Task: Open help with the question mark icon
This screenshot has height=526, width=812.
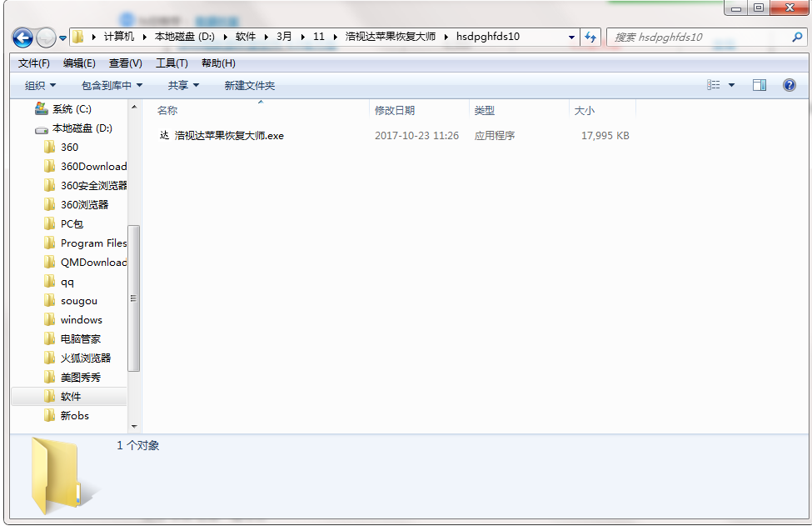Action: click(790, 85)
